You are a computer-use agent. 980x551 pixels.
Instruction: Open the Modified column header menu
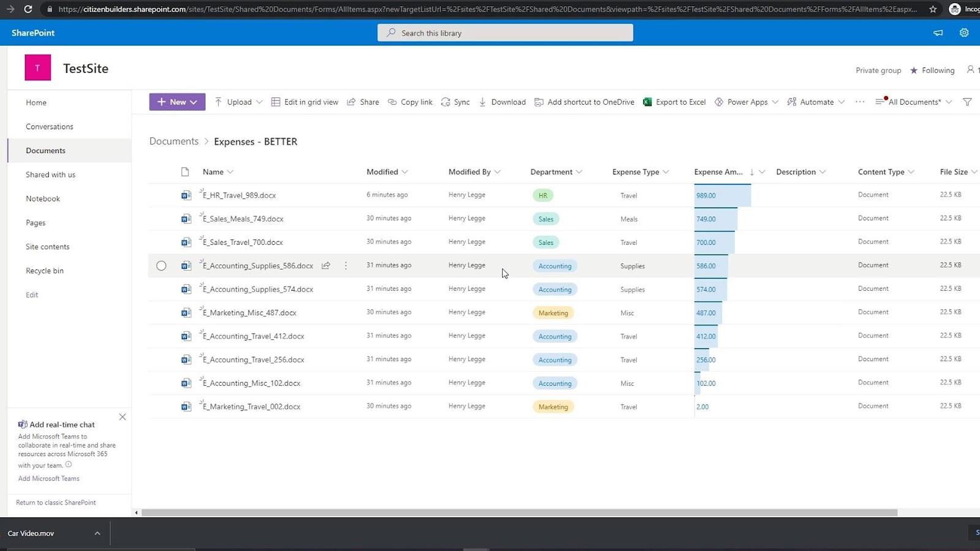point(387,172)
